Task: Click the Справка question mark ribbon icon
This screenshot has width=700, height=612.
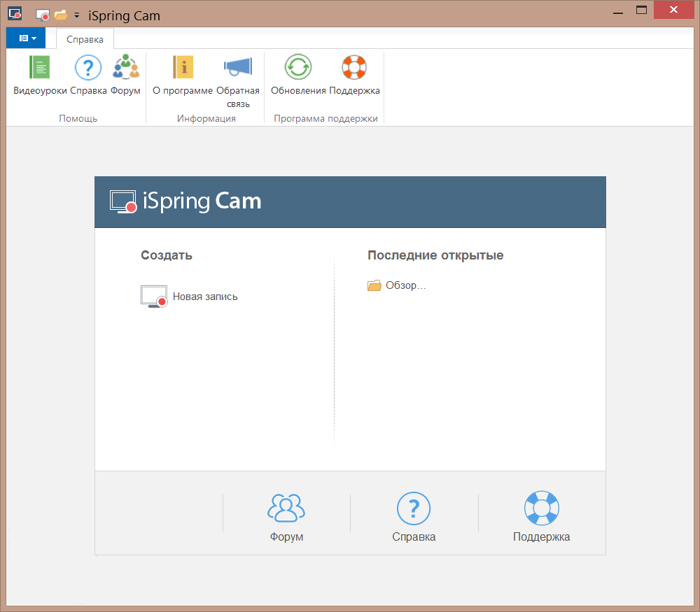Action: (88, 68)
